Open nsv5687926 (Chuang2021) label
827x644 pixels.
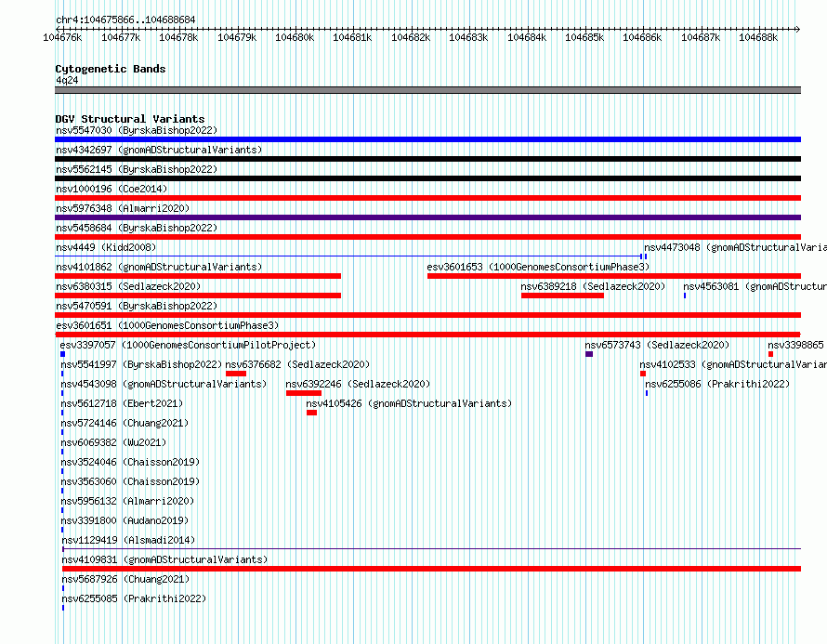coord(125,579)
